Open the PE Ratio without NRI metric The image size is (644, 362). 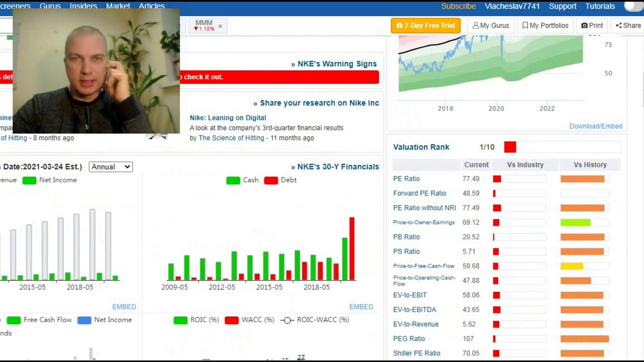tap(425, 208)
